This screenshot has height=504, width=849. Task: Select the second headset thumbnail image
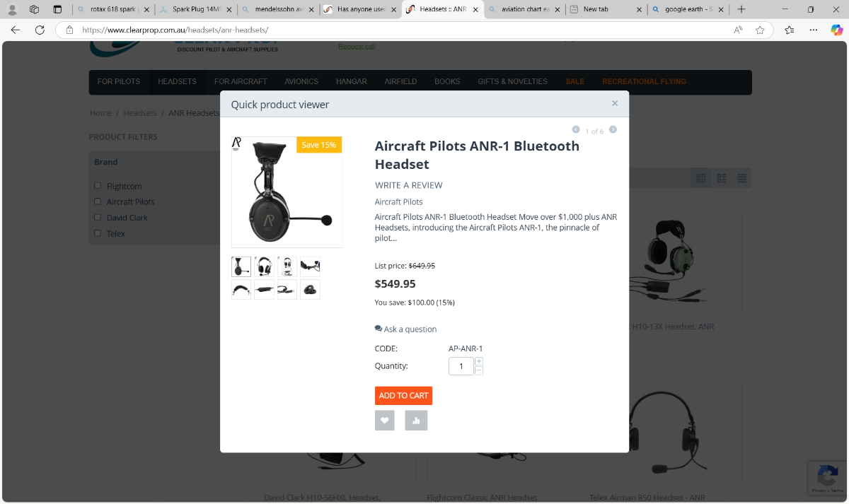point(264,266)
